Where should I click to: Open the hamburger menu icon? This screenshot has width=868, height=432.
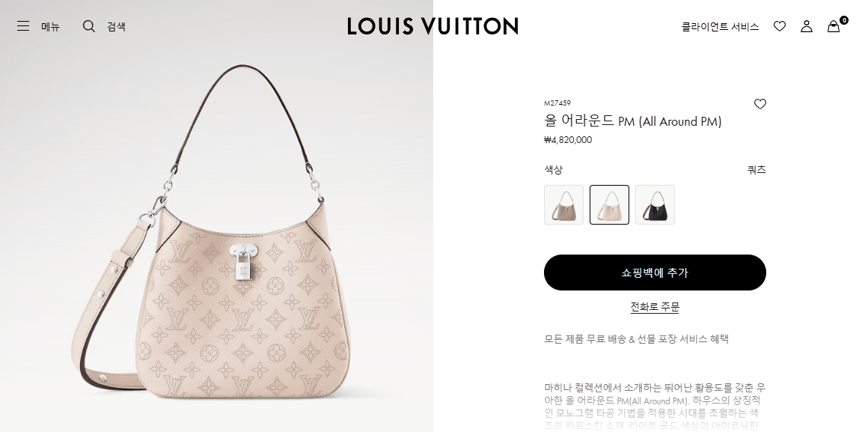click(x=22, y=26)
